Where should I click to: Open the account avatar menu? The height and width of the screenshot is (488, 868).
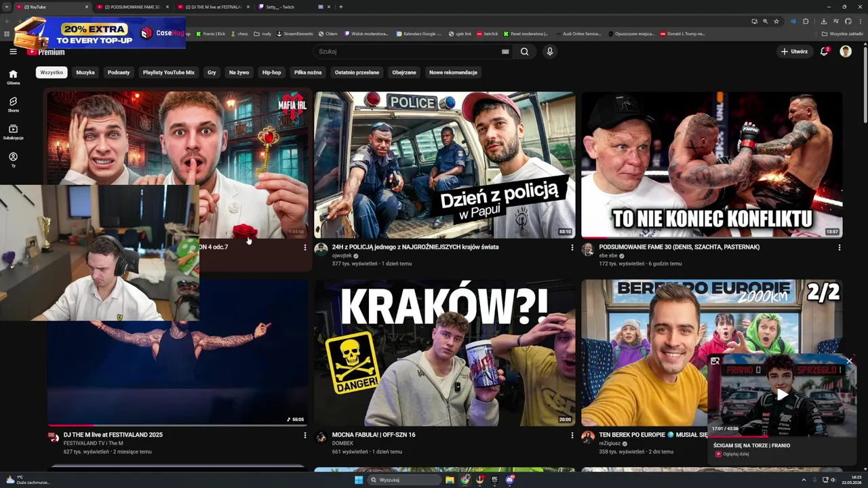tap(846, 52)
